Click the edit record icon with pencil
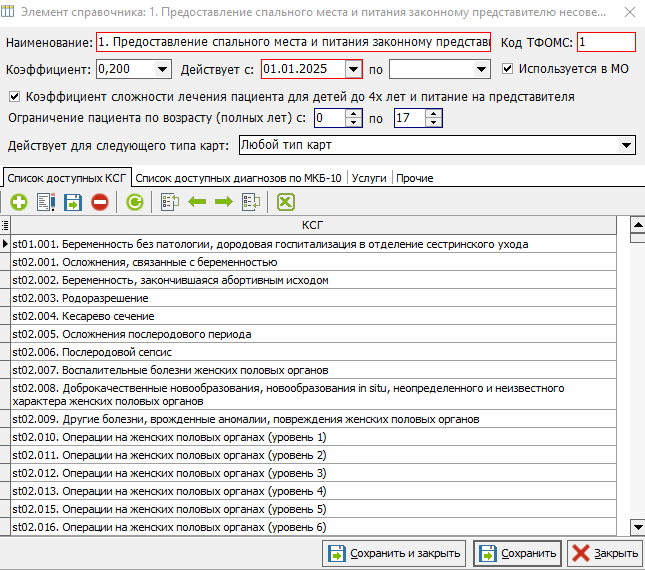The height and width of the screenshot is (570, 645). click(x=45, y=202)
